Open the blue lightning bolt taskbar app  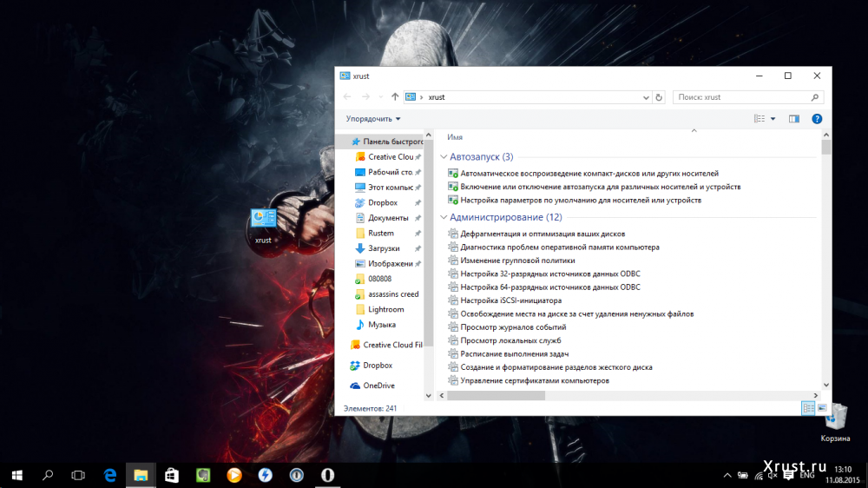265,475
